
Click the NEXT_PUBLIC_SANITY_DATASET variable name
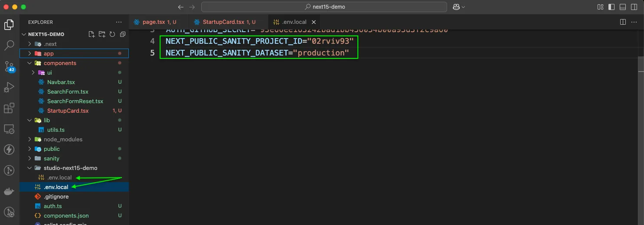point(227,53)
